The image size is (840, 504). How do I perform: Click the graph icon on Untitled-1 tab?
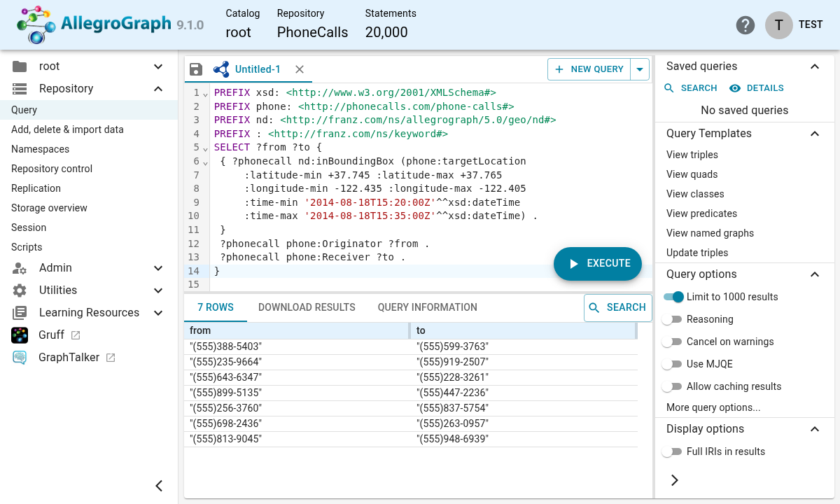(x=221, y=69)
